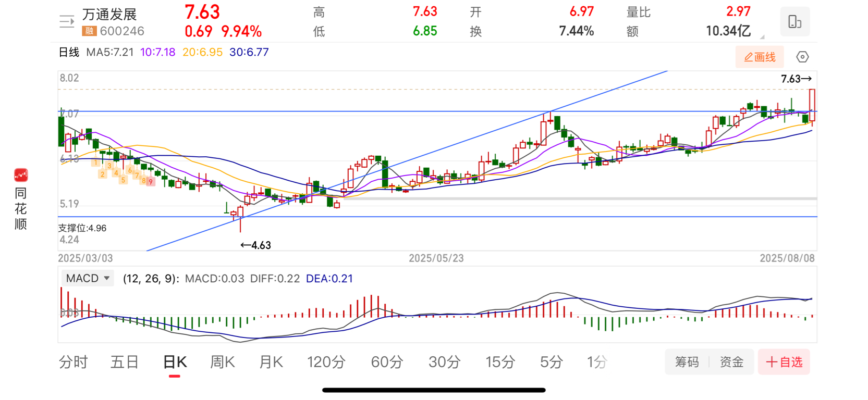Tap the 30:6.77 moving average label
The height and width of the screenshot is (400, 868).
click(x=249, y=52)
